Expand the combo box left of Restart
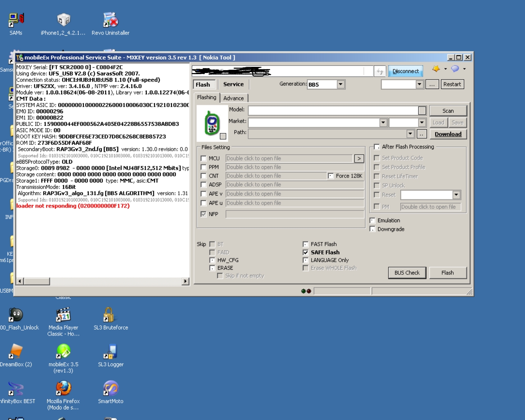Screen dimensions: 525x420 click(419, 84)
